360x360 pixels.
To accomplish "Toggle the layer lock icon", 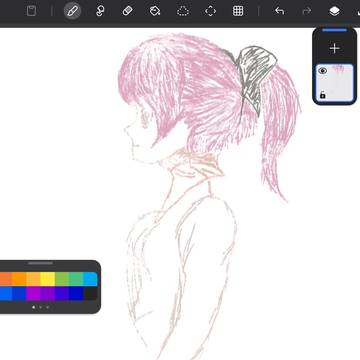I will click(322, 95).
